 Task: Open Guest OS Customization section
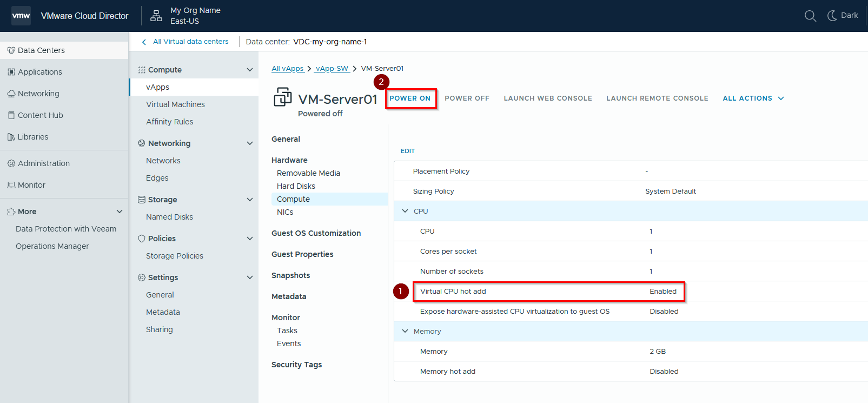click(x=316, y=233)
